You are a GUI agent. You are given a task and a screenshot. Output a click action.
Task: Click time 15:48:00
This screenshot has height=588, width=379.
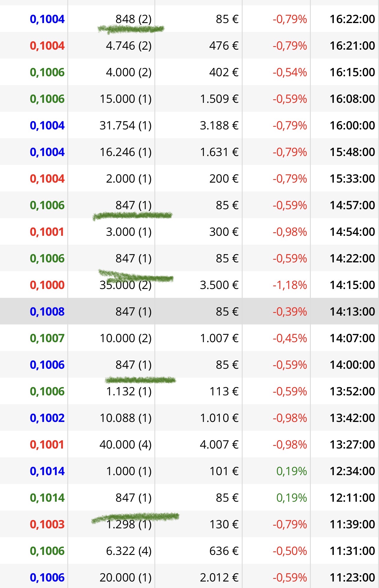coord(352,152)
